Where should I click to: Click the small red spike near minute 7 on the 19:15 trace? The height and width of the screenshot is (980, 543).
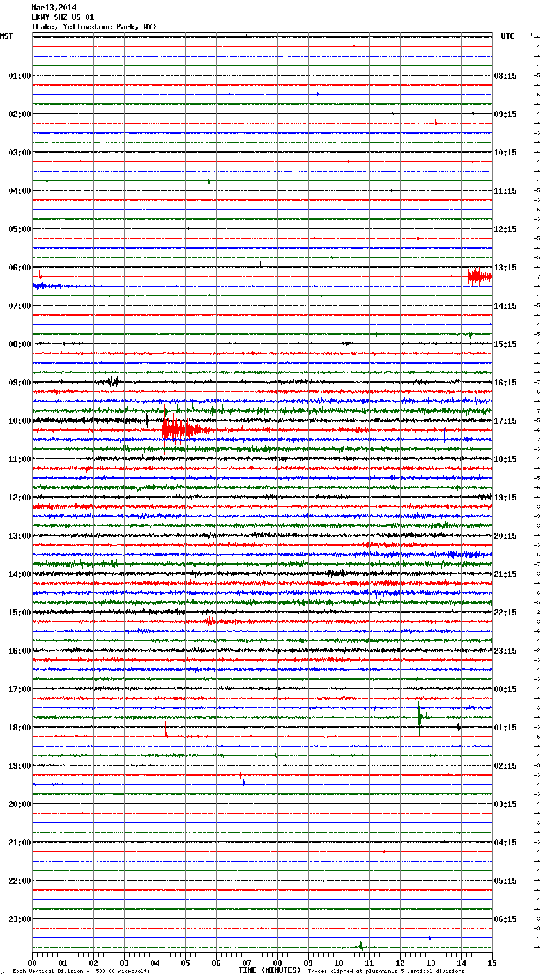pos(241,774)
